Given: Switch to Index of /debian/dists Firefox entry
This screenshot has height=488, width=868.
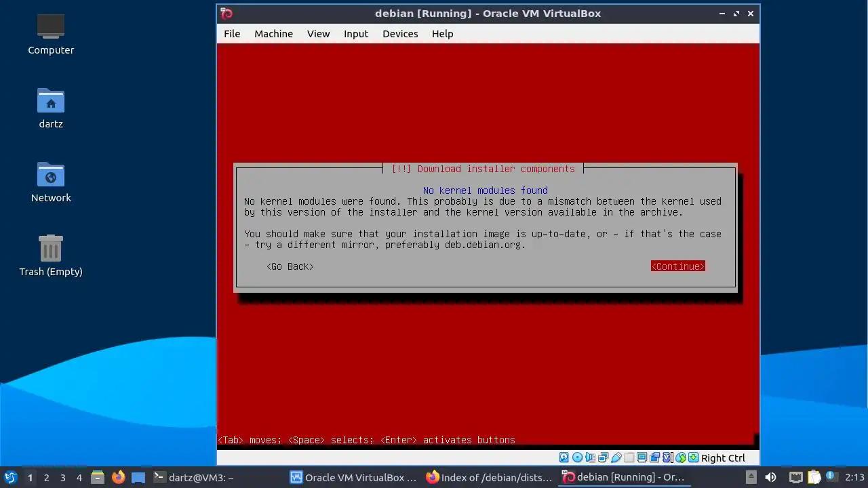Looking at the screenshot, I should 490,477.
